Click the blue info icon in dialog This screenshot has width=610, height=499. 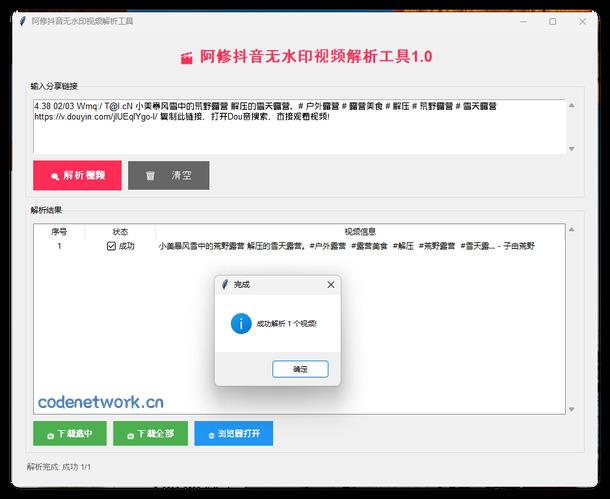click(241, 324)
